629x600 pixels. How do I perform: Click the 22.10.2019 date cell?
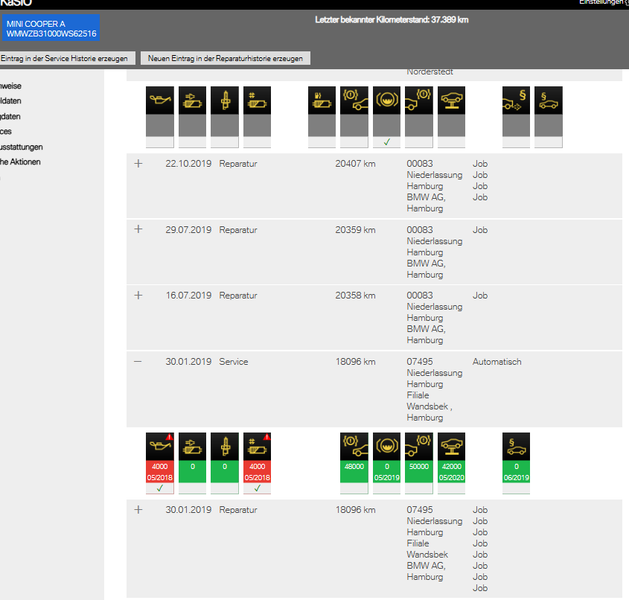click(188, 164)
